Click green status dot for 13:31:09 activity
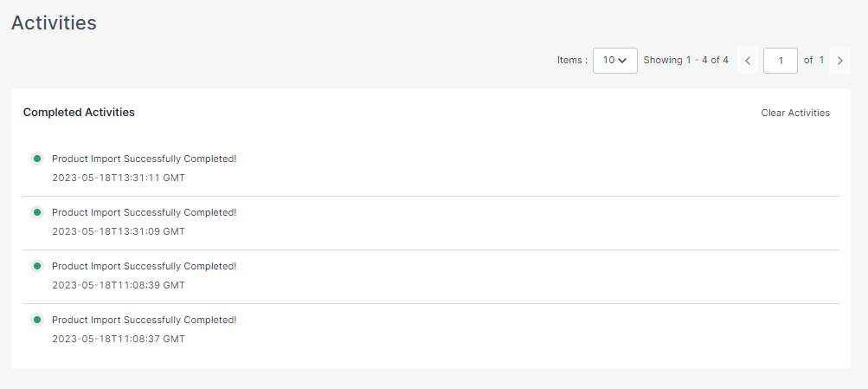The width and height of the screenshot is (868, 389). (37, 212)
